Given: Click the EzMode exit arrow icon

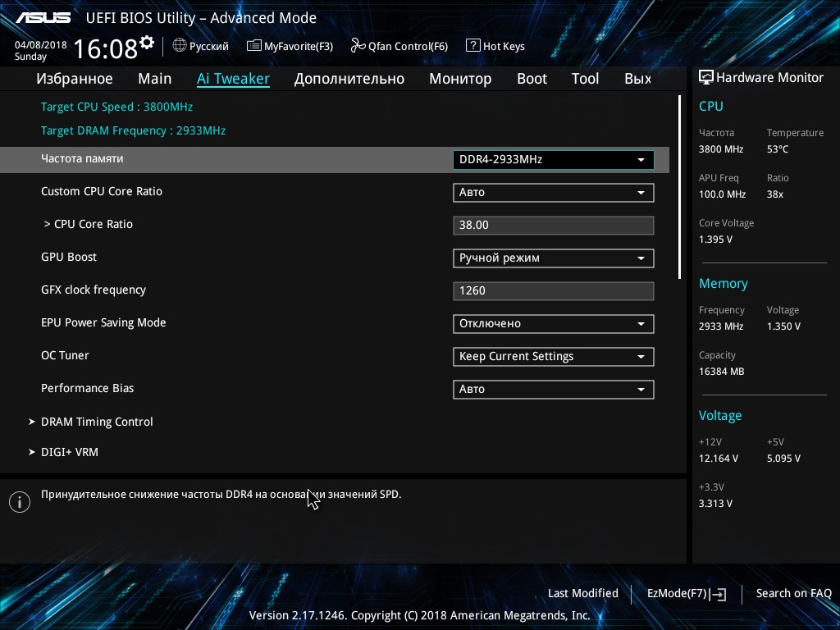Looking at the screenshot, I should 718,594.
